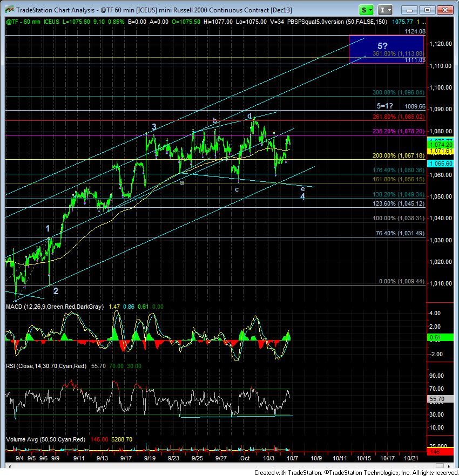459x476 pixels.
Task: Select the Volume Avg indicator title
Action: pyautogui.click(x=46, y=439)
